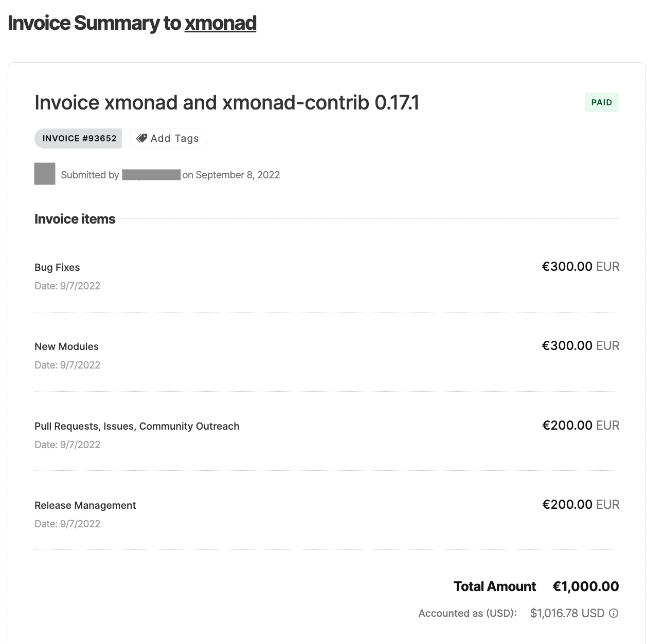664x644 pixels.
Task: Click the redacted submitter name
Action: click(151, 175)
